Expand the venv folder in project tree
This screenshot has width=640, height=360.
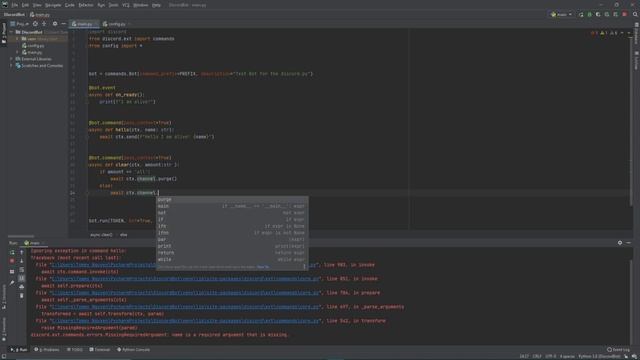[x=18, y=39]
